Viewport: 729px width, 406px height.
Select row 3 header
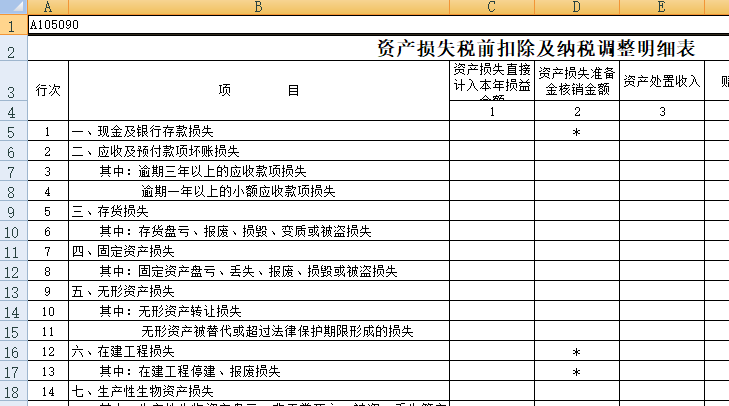pyautogui.click(x=13, y=81)
